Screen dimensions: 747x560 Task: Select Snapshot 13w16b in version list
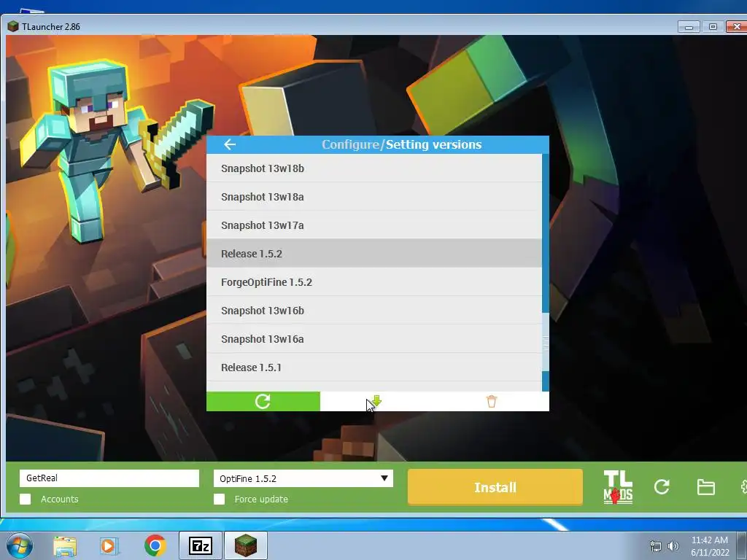(x=374, y=311)
